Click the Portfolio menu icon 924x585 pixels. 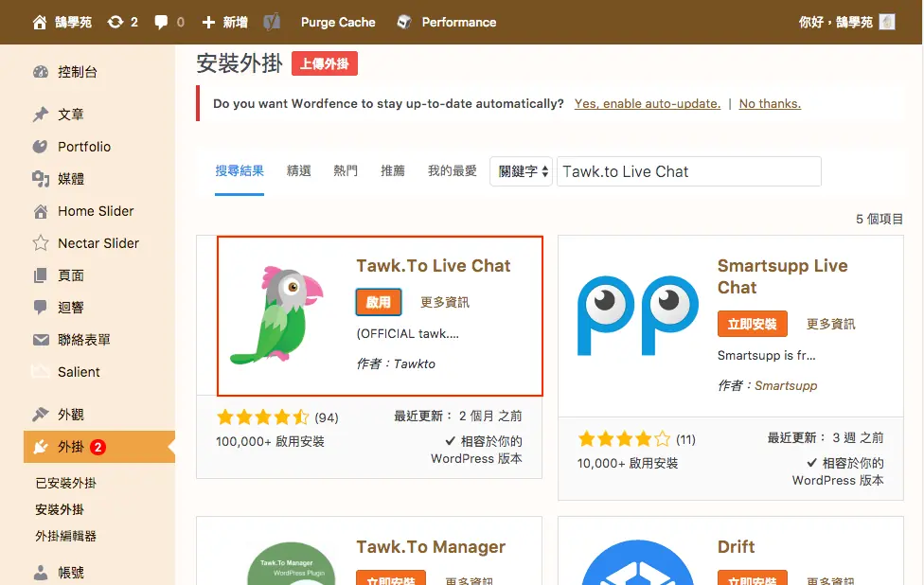(x=40, y=147)
